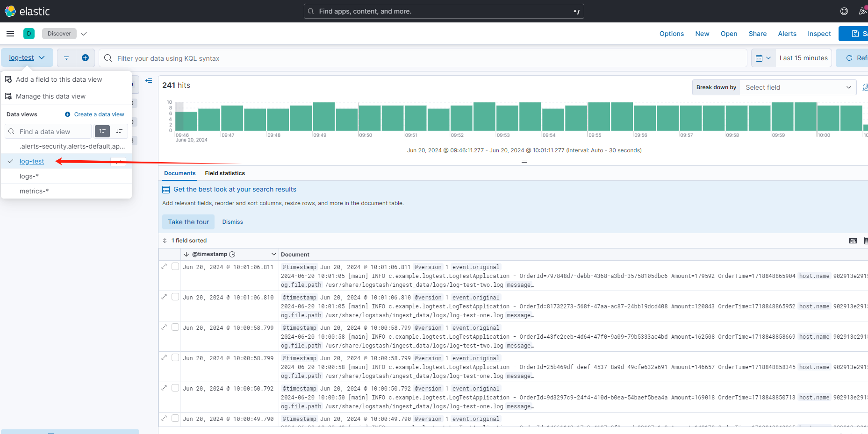The width and height of the screenshot is (868, 434).
Task: Open the Alerts menu
Action: (x=787, y=34)
